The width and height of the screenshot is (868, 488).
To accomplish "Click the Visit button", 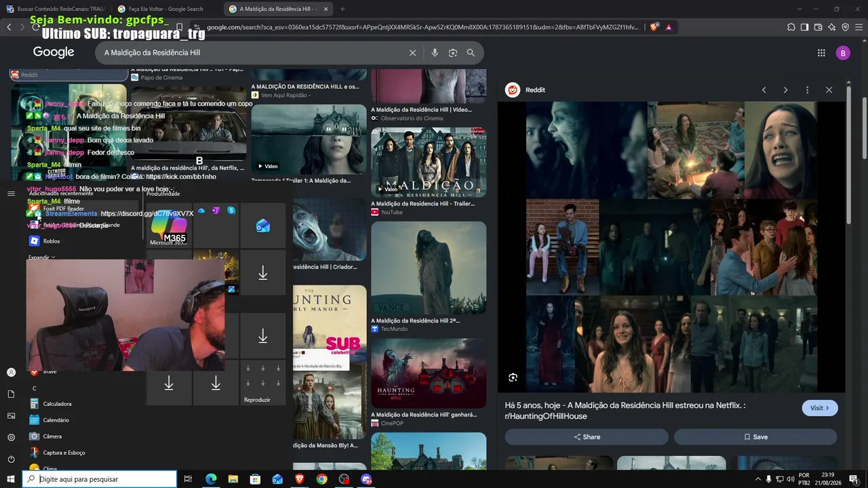I will point(820,408).
